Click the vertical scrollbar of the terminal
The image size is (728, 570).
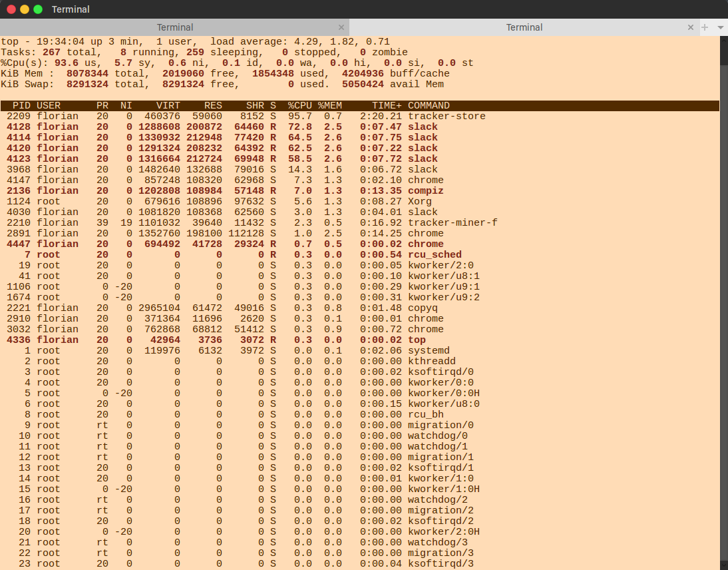click(x=724, y=300)
